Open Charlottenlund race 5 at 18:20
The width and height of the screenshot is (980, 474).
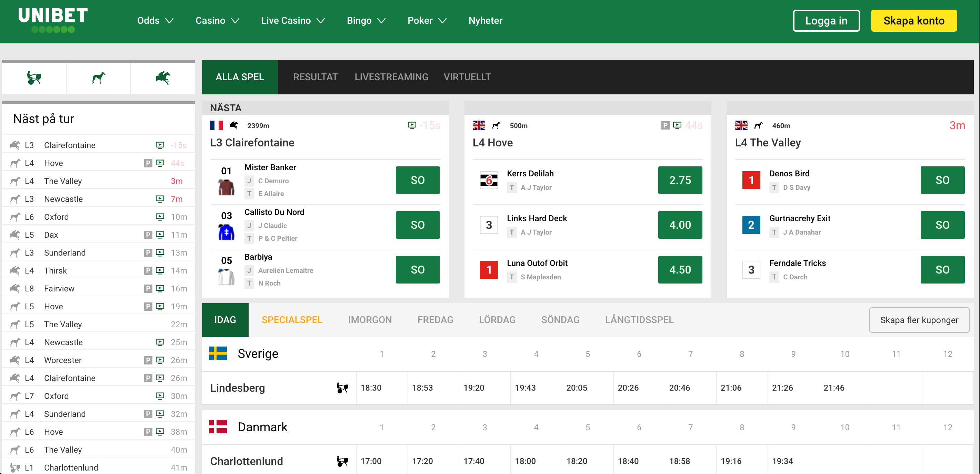587,461
